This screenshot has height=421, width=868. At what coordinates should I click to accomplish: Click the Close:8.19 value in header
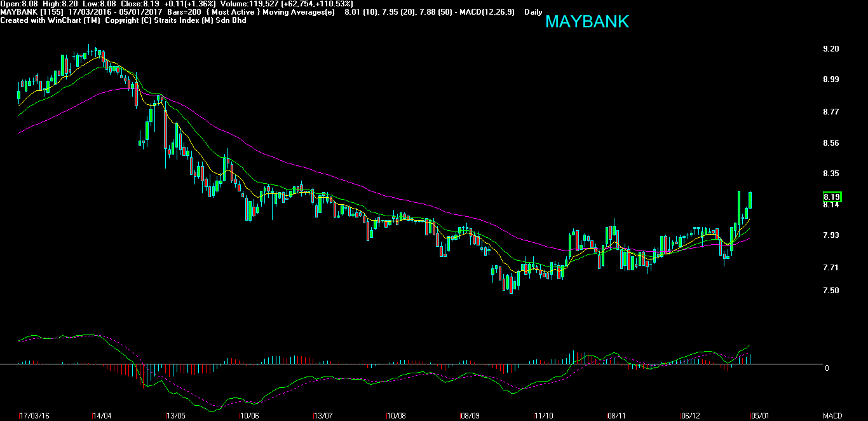(140, 4)
